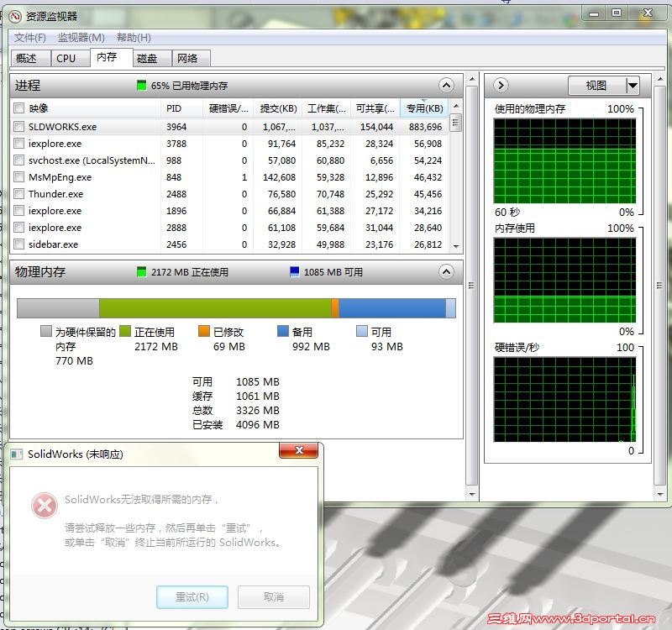Click the 内存使用 graph

[x=564, y=281]
